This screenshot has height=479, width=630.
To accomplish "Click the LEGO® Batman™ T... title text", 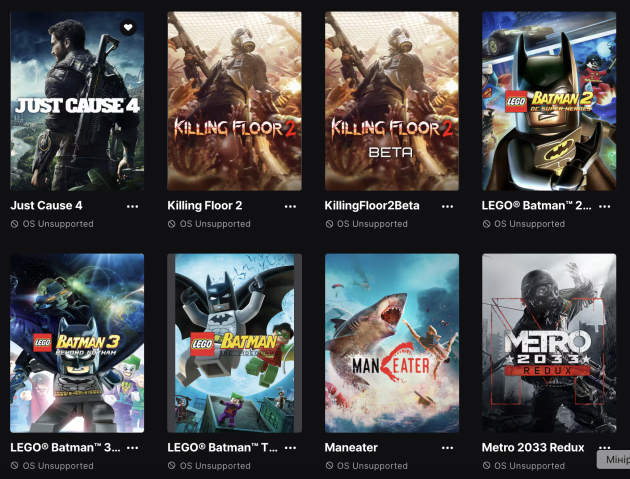I will click(222, 448).
